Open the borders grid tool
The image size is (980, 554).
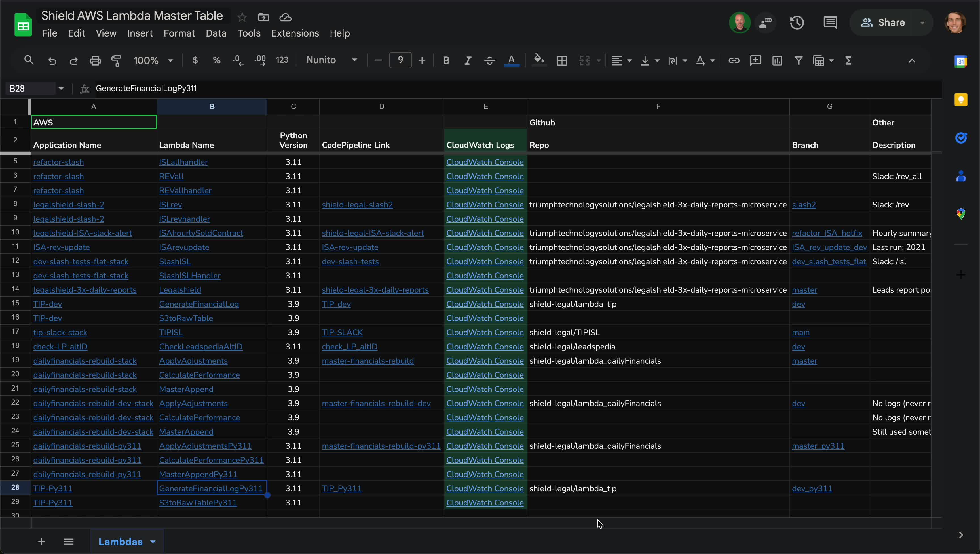tap(561, 60)
